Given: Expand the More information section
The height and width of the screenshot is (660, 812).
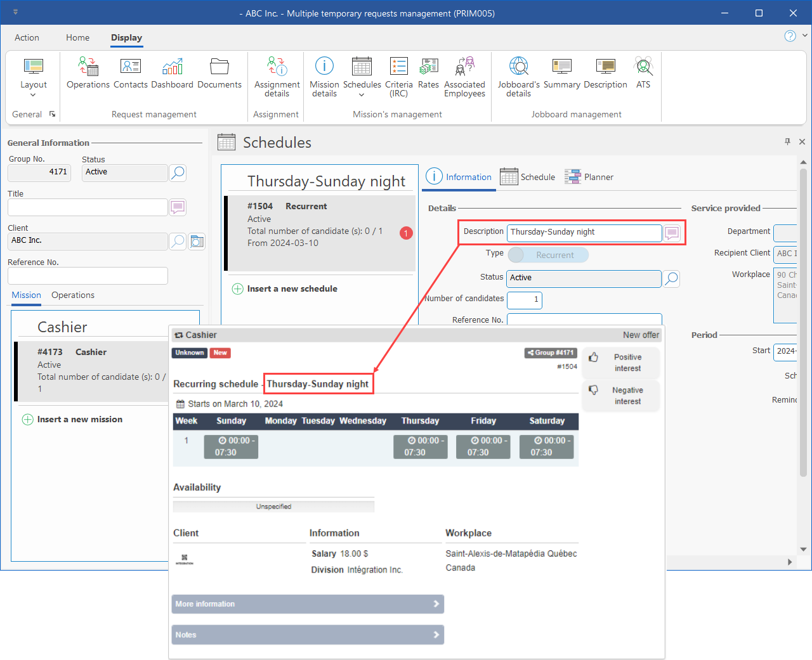Looking at the screenshot, I should [x=308, y=604].
